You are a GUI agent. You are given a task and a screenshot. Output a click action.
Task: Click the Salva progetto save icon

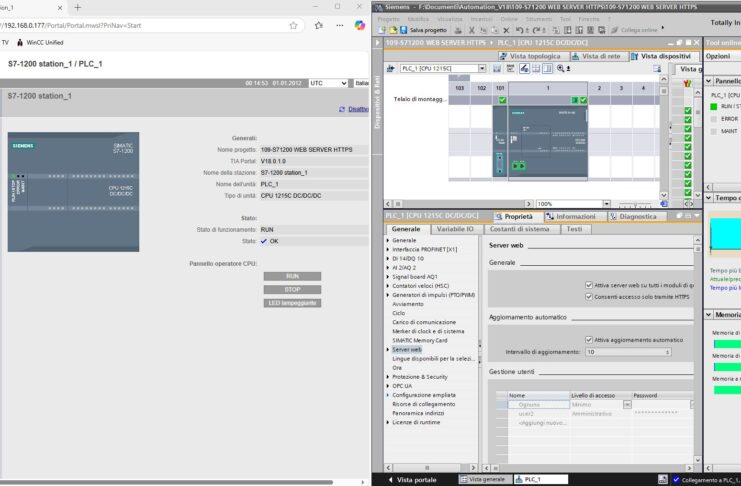click(404, 30)
